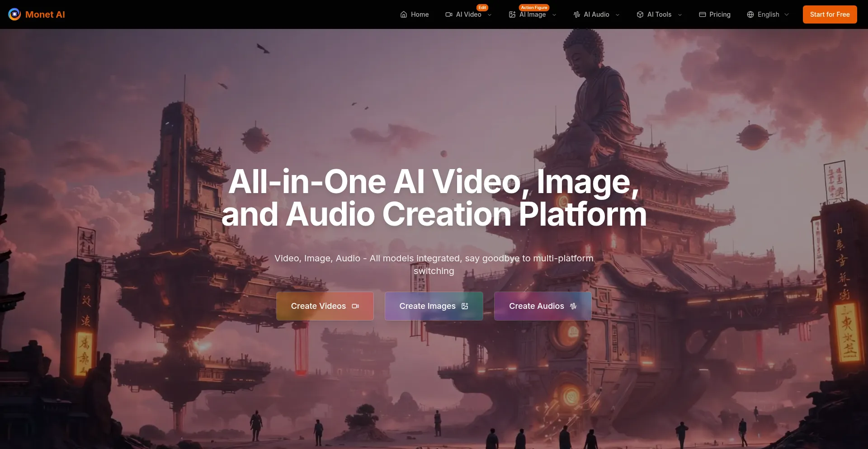Expand the AI Tools dropdown chevron
The width and height of the screenshot is (868, 449).
[680, 15]
